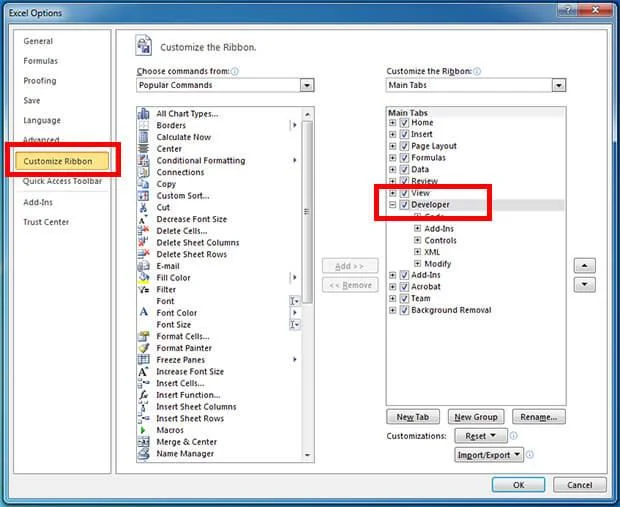620x507 pixels.
Task: Expand the Controls group under Developer
Action: (417, 240)
